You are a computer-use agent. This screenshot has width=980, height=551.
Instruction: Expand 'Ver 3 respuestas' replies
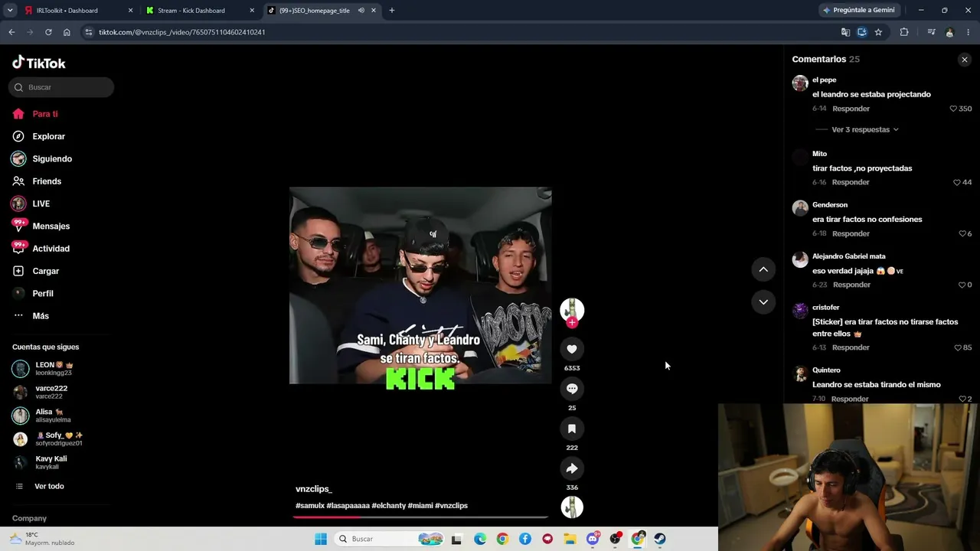(865, 129)
